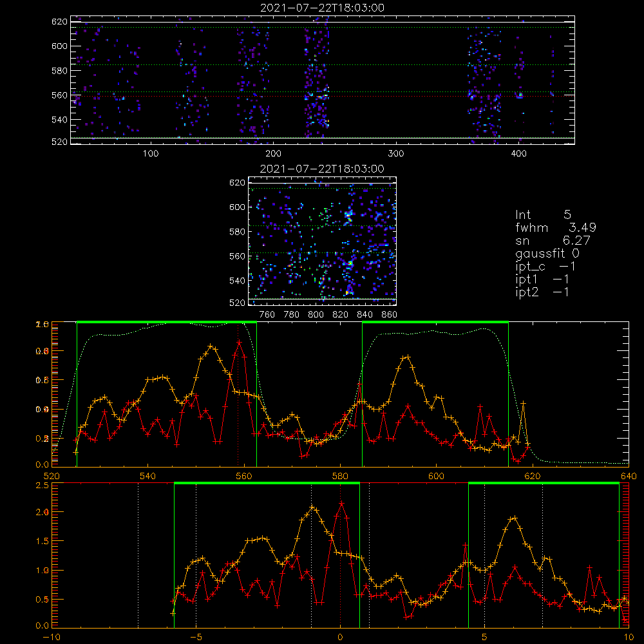The width and height of the screenshot is (644, 644).
Task: Click x-axis label 560 on third plot
Action: pyautogui.click(x=244, y=476)
